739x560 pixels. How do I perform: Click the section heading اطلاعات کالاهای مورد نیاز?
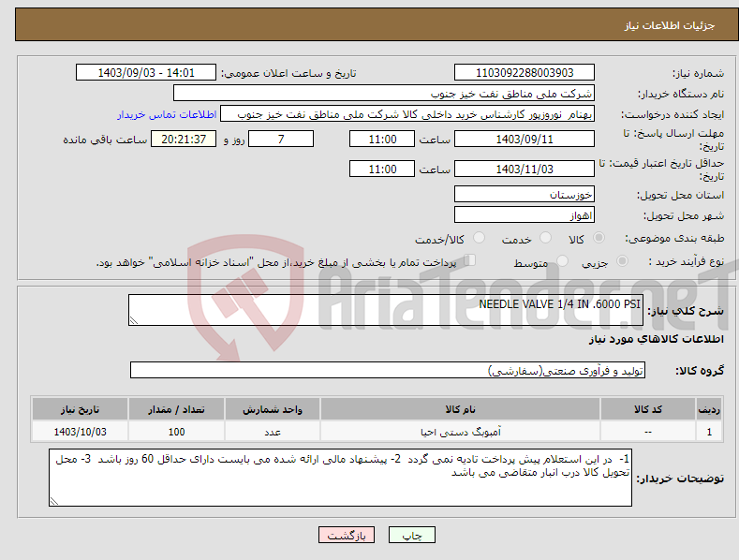click(656, 339)
